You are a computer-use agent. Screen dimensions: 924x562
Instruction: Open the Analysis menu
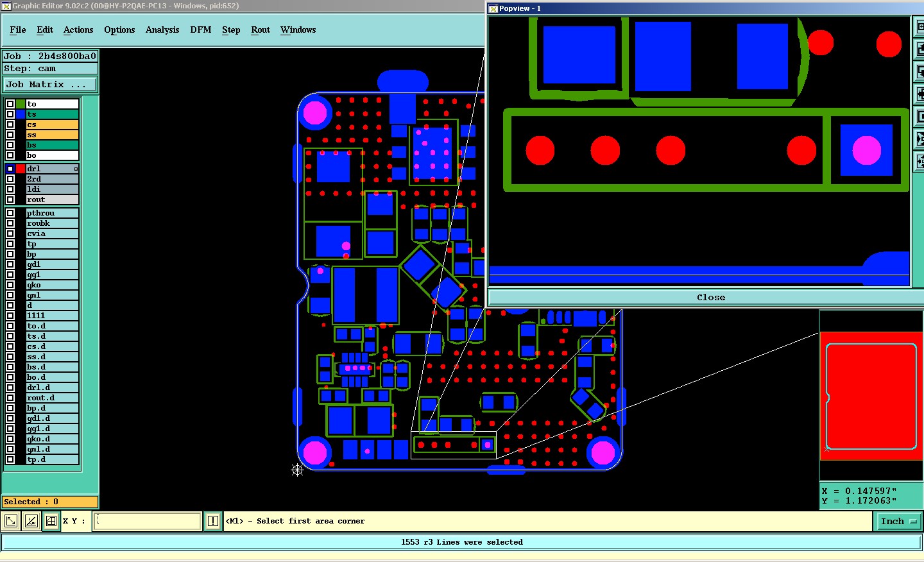(162, 30)
